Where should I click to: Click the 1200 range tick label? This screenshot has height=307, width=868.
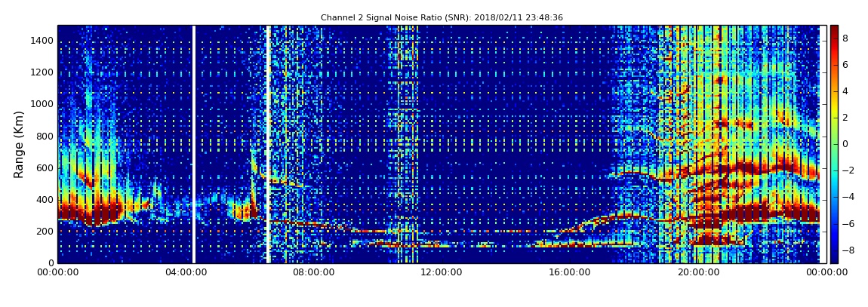[42, 72]
